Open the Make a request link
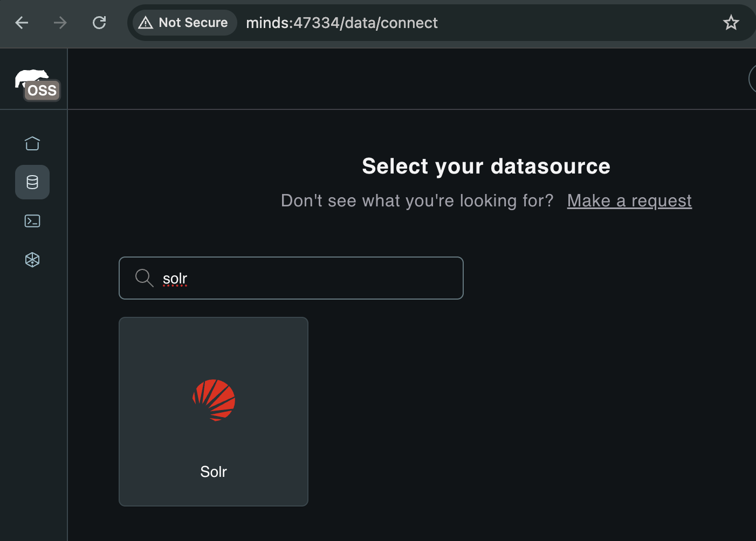Viewport: 756px width, 541px height. (629, 200)
